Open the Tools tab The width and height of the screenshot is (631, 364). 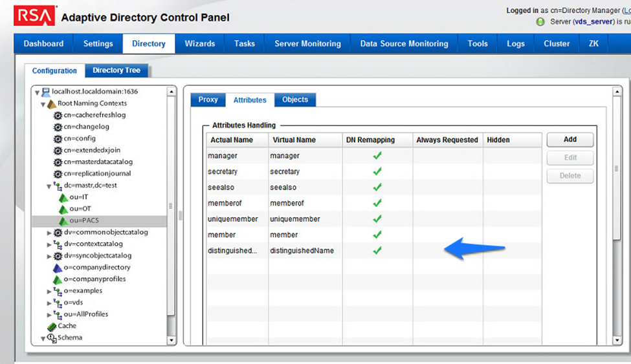(478, 43)
